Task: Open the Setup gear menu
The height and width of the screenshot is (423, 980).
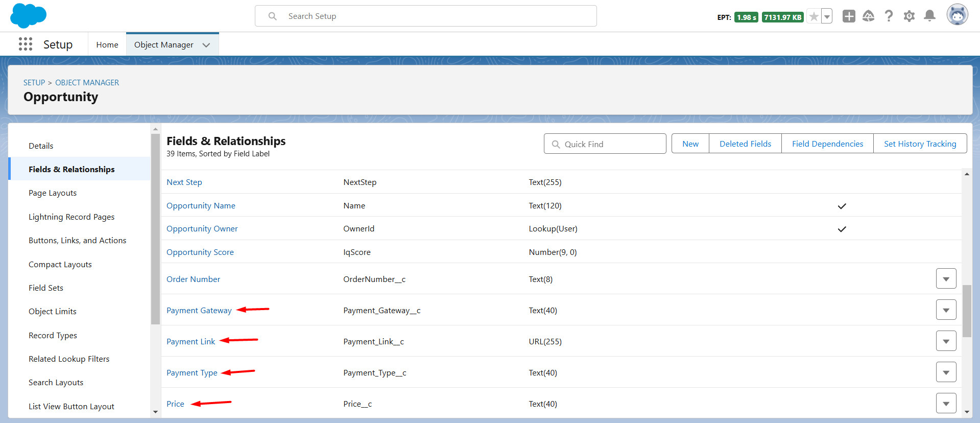Action: tap(909, 16)
